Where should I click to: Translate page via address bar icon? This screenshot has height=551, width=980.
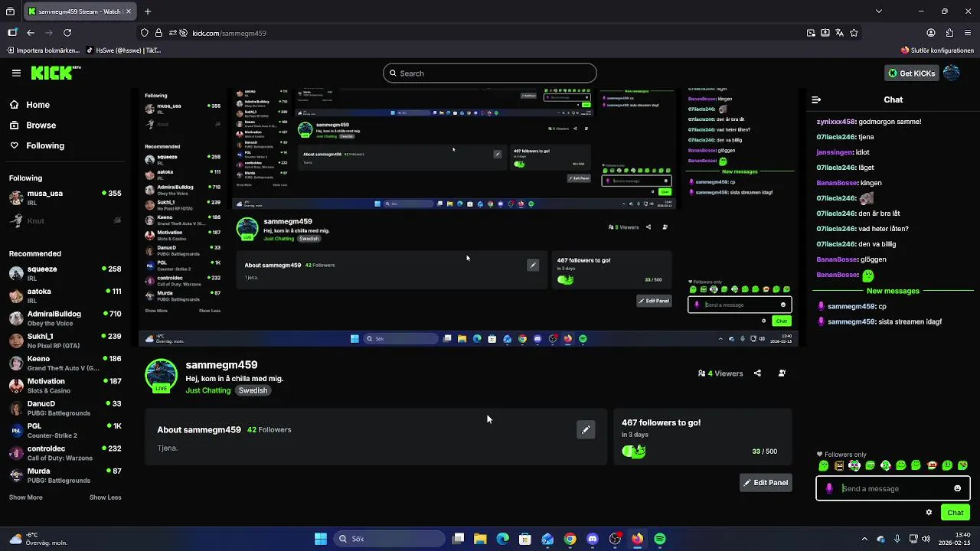[840, 33]
